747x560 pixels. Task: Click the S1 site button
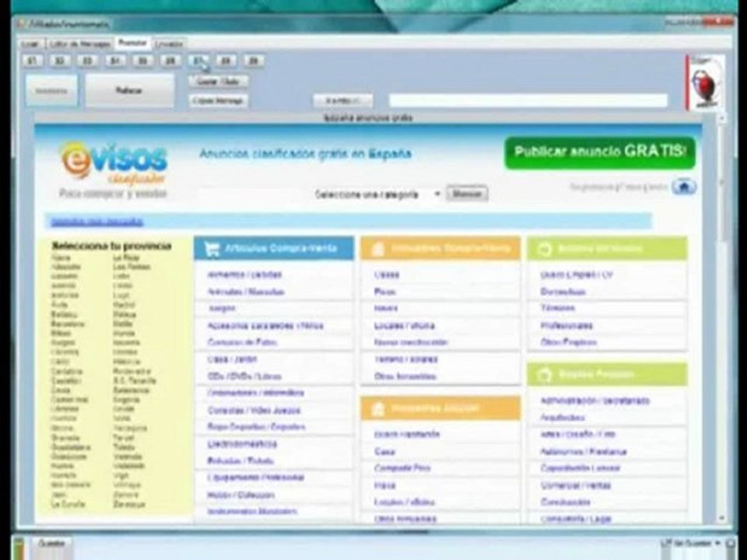[x=32, y=61]
